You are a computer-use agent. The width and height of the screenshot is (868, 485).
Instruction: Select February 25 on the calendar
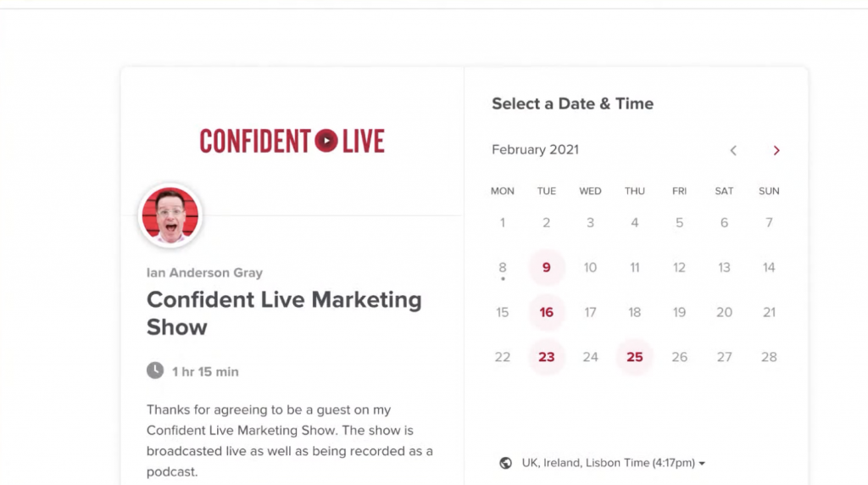(634, 357)
